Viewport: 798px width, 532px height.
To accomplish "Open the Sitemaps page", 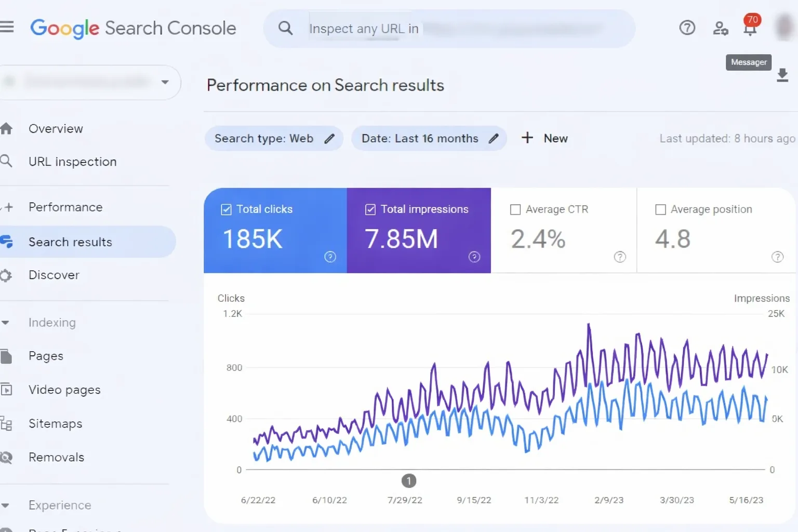I will pos(55,423).
